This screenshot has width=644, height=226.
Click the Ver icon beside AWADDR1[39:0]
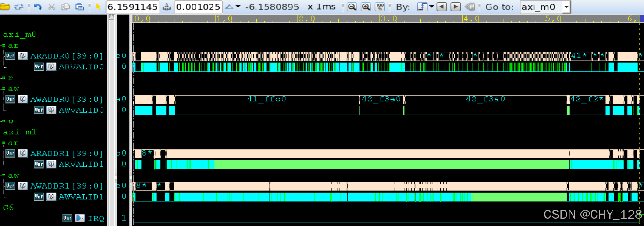(10, 186)
